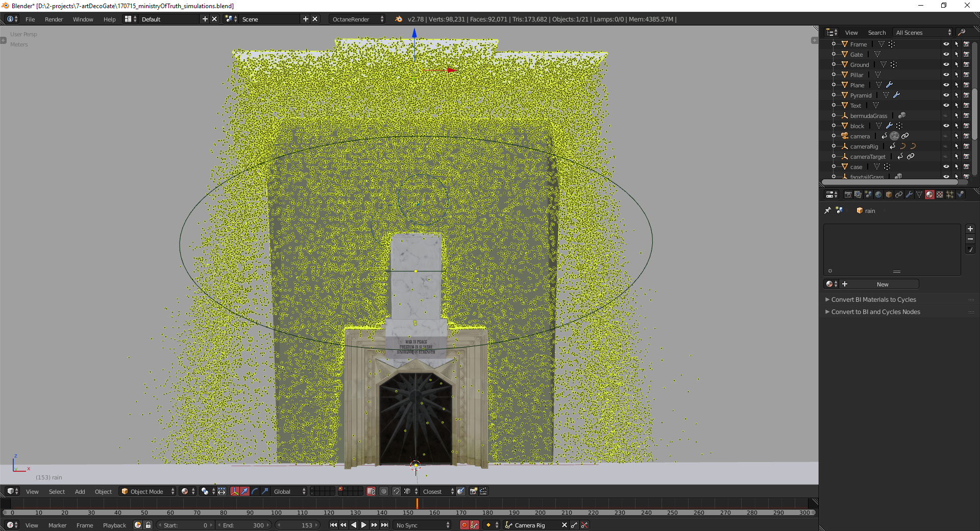The height and width of the screenshot is (531, 980).
Task: Open the Render menu
Action: [x=54, y=19]
